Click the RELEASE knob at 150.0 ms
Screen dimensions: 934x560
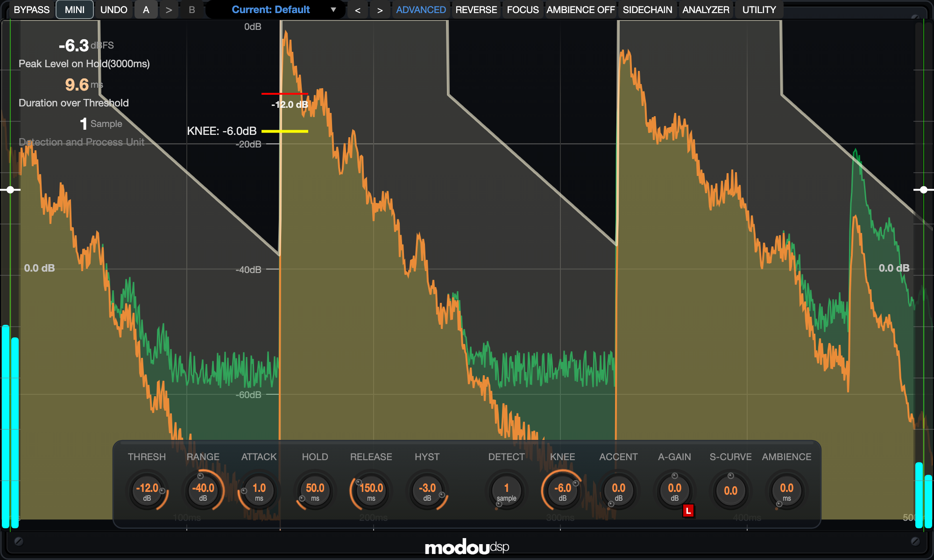point(371,491)
